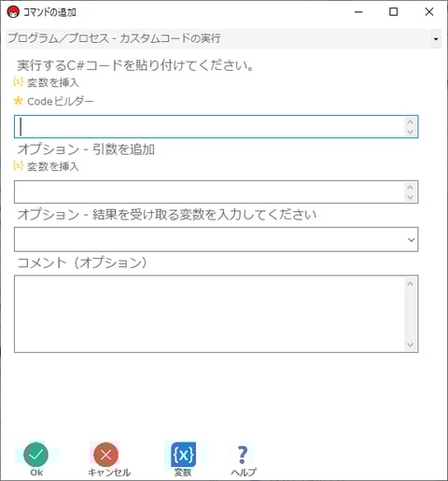Click the green Ok checkmark icon

tap(35, 455)
